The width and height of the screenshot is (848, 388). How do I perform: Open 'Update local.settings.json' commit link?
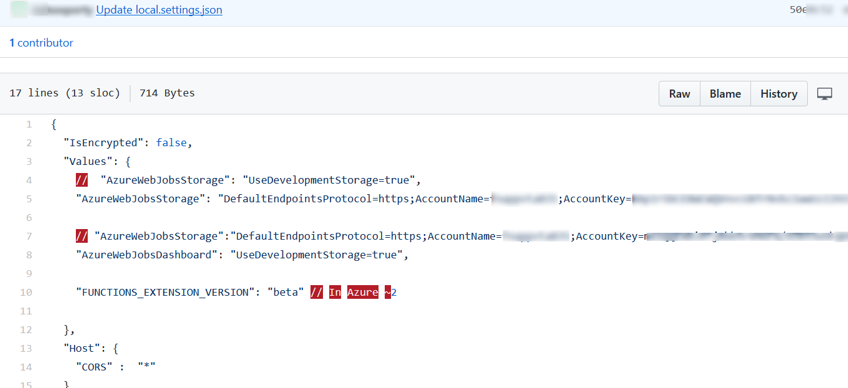159,10
